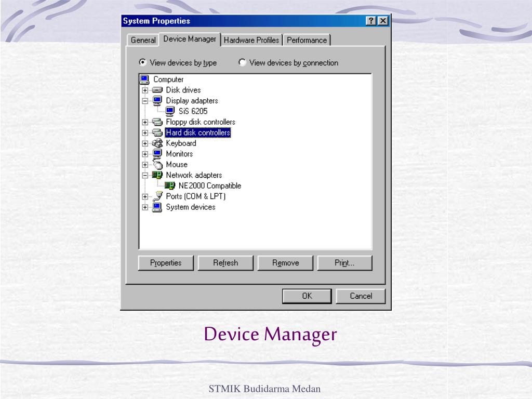The image size is (532, 399).
Task: Click the Computer root icon
Action: 144,79
